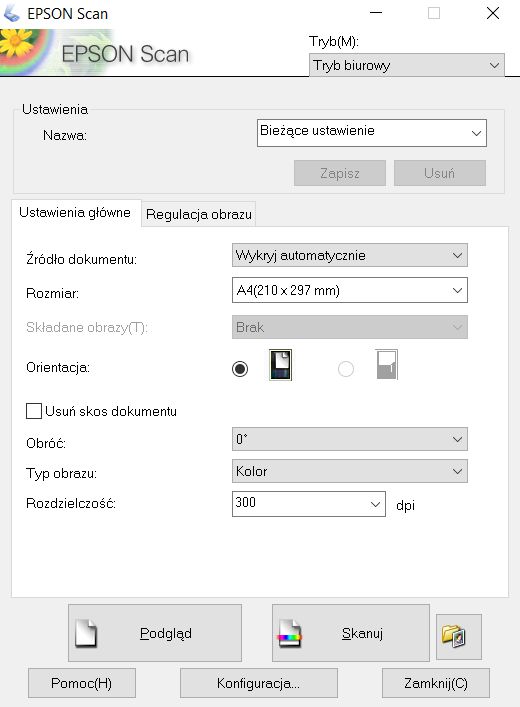This screenshot has height=707, width=520.
Task: Click the Zapisz button
Action: (x=340, y=173)
